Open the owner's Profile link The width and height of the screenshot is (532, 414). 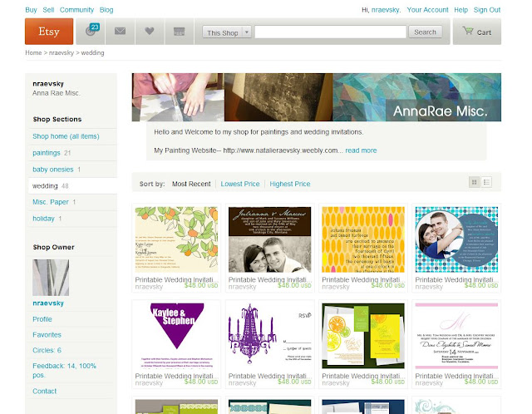[x=42, y=319]
